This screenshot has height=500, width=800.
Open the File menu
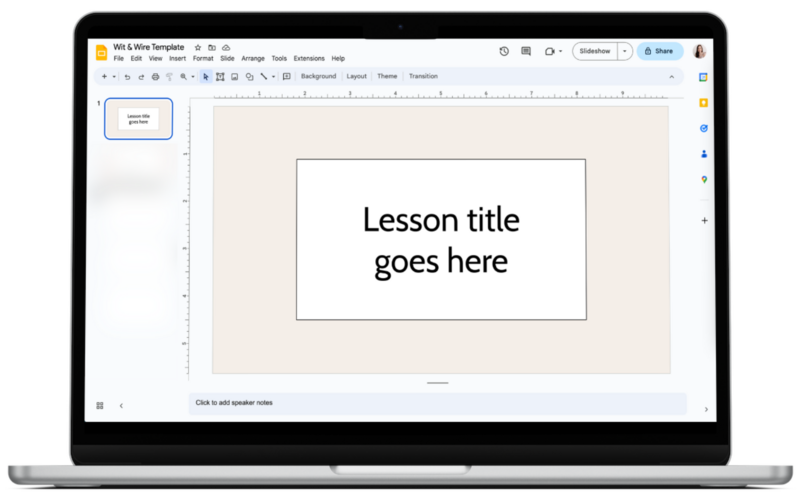coord(118,58)
